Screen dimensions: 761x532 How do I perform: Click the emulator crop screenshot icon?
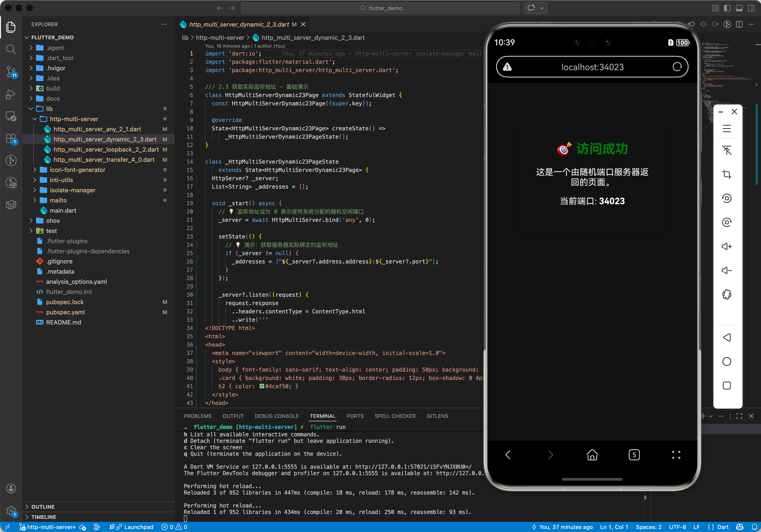coord(727,174)
